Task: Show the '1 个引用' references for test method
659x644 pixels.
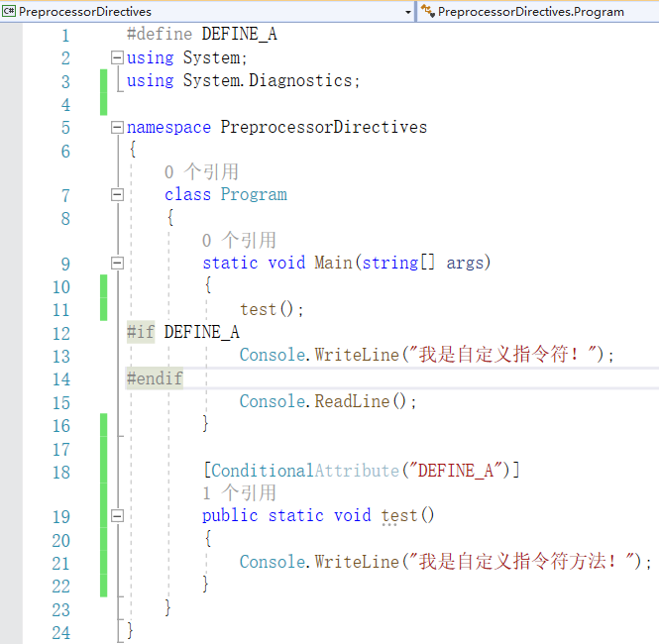Action: [x=239, y=493]
